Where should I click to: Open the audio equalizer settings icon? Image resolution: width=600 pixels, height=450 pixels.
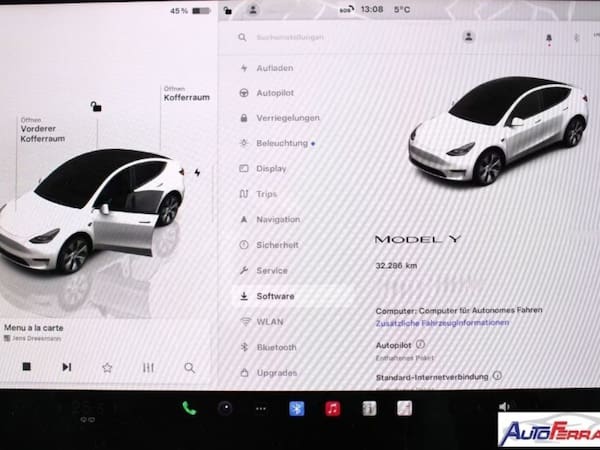[x=148, y=368]
